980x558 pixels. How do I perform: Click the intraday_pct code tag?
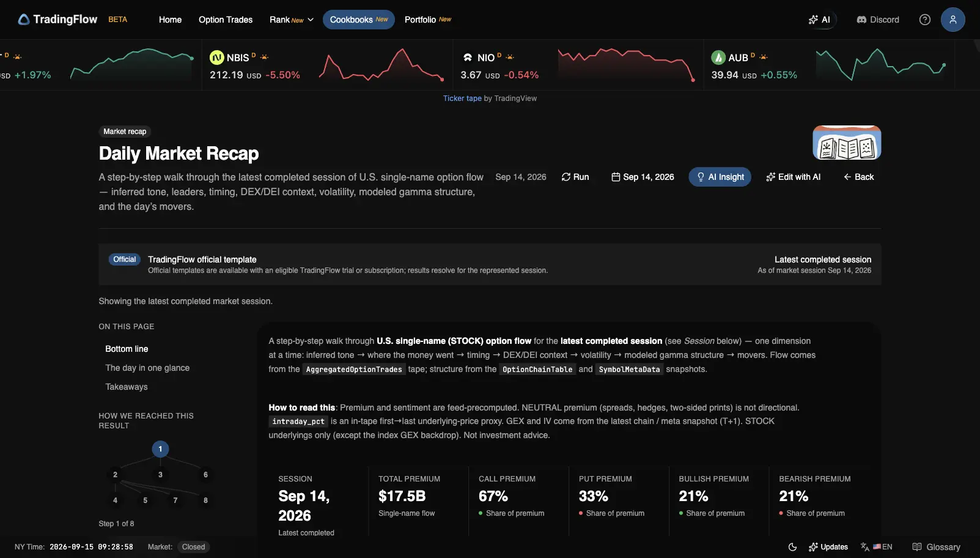298,422
